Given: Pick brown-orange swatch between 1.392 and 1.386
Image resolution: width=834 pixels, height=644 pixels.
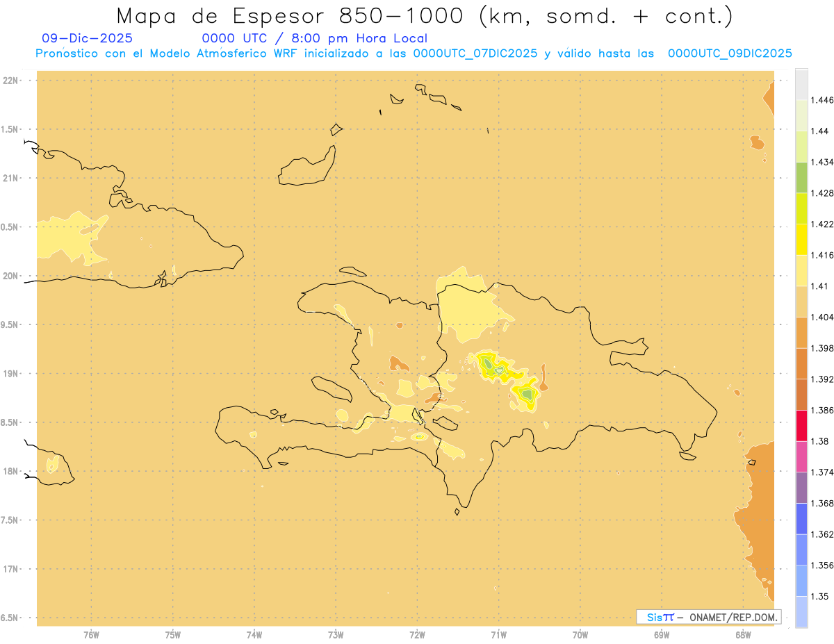Looking at the screenshot, I should tap(801, 395).
